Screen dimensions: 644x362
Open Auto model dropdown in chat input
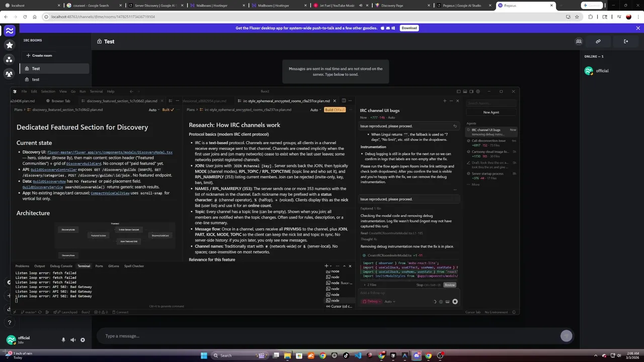click(x=389, y=302)
